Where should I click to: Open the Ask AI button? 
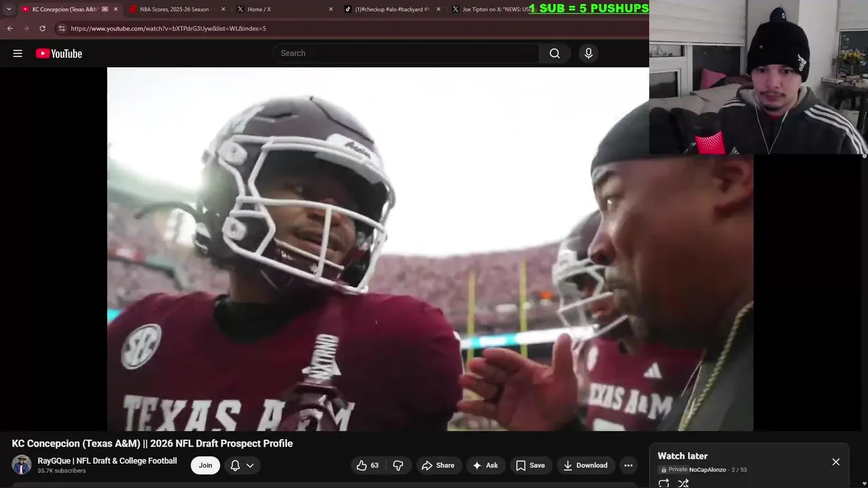click(486, 465)
